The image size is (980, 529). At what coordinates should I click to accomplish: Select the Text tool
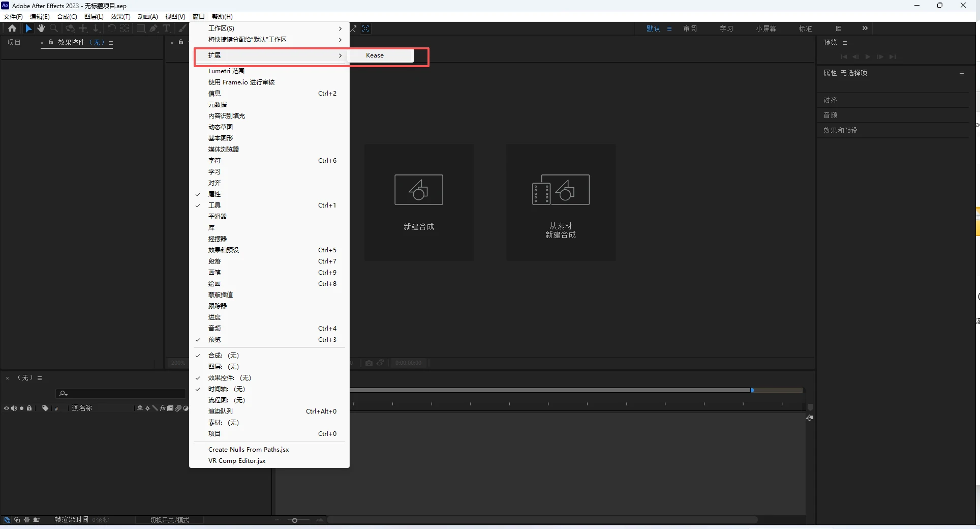pos(167,28)
